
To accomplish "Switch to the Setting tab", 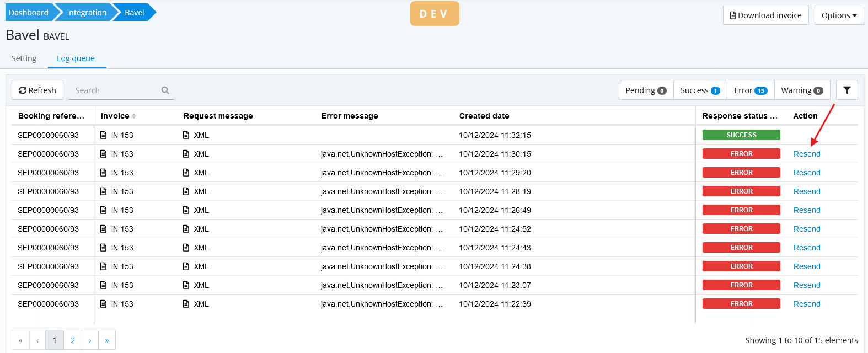I will click(x=24, y=58).
